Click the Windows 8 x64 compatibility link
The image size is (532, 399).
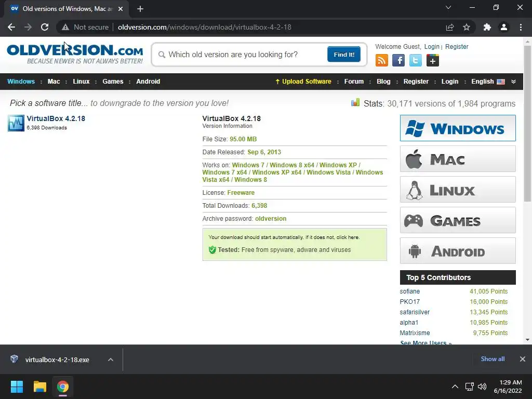pos(292,165)
